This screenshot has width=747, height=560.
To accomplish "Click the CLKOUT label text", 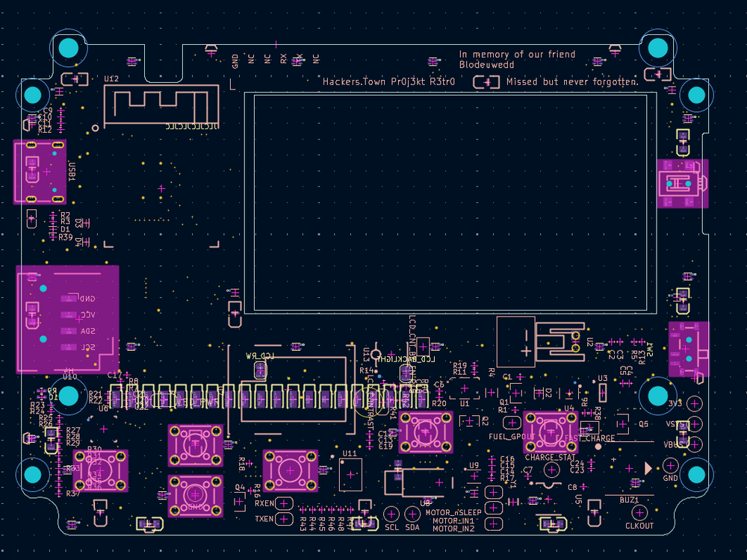I will coord(639,526).
